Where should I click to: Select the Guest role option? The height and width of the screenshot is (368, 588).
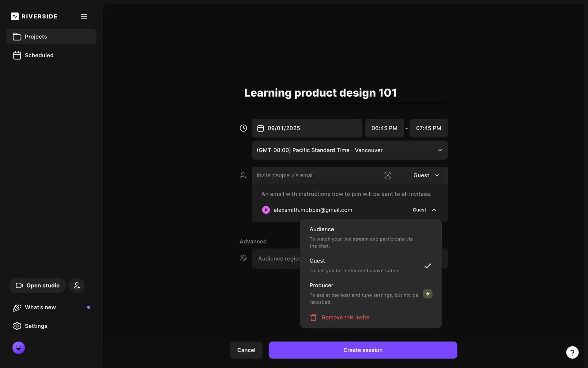click(x=361, y=265)
